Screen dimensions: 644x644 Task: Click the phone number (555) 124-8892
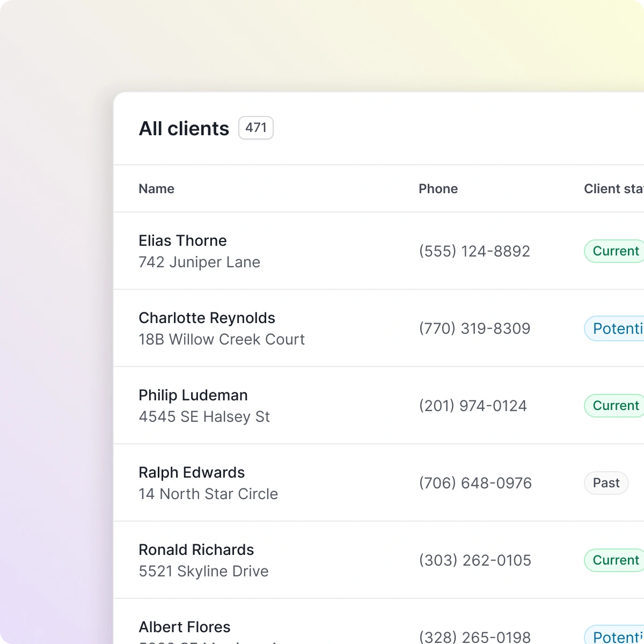tap(474, 251)
